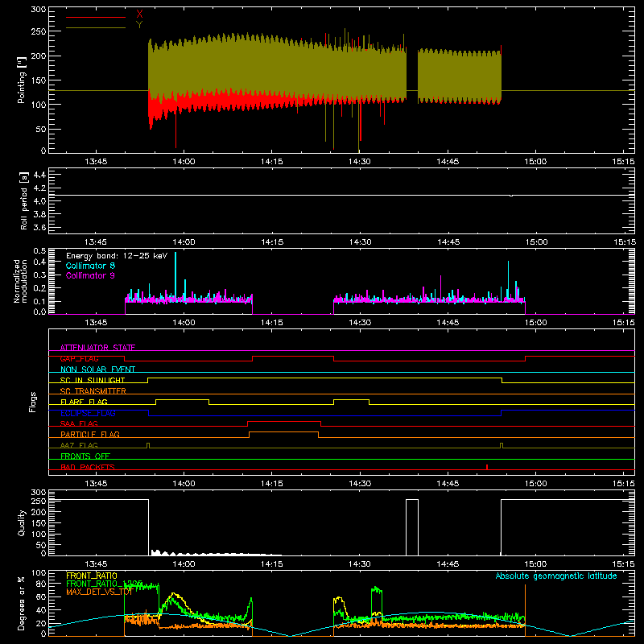Click the ATTENUATOR_STATE flag label
644x644 pixels.
(x=97, y=348)
